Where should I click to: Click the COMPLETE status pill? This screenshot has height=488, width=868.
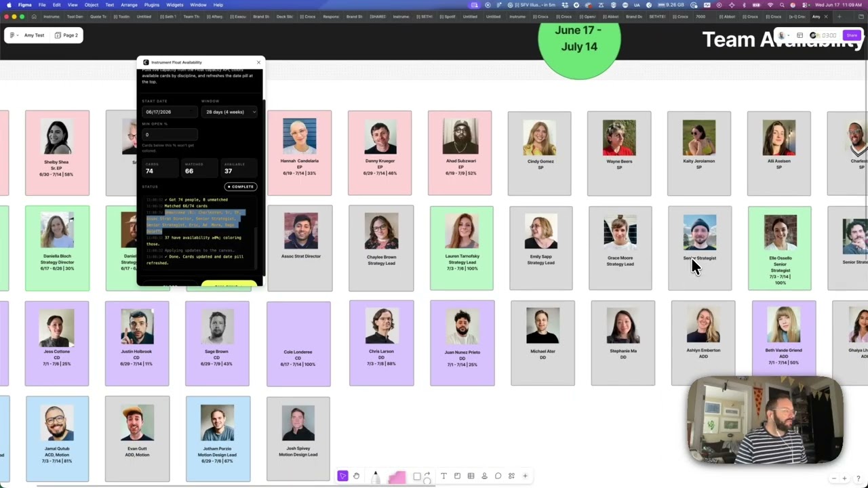241,186
